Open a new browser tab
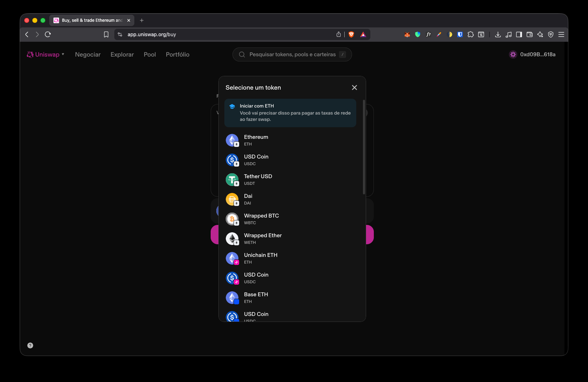The height and width of the screenshot is (382, 588). point(142,20)
